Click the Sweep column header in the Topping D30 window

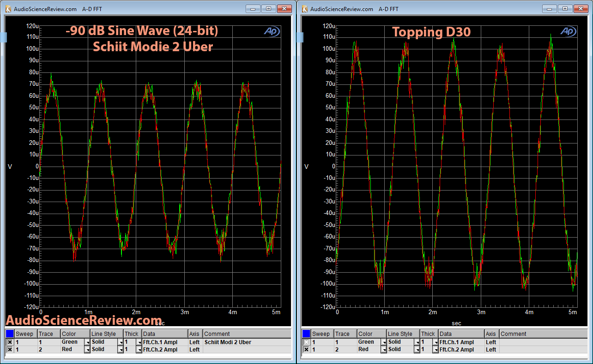322,334
